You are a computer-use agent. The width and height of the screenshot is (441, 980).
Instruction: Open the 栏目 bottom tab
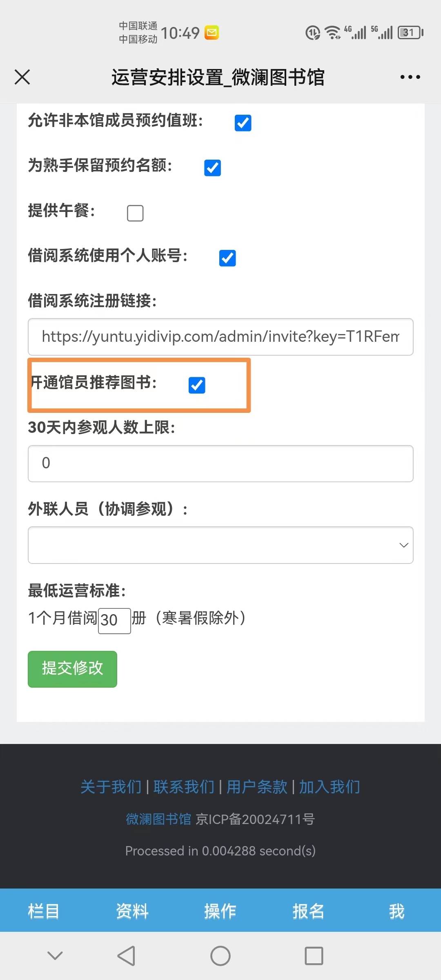[x=44, y=911]
